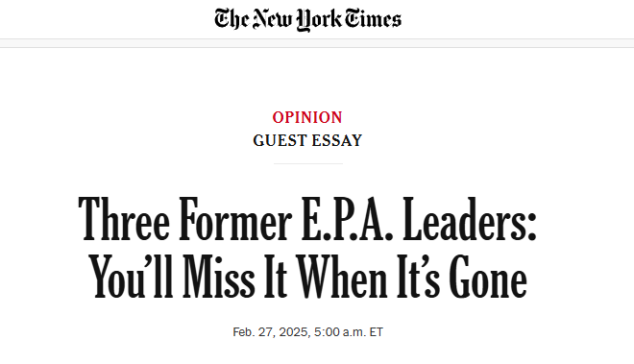Click the "Feb. 27, 2025" publication date
The height and width of the screenshot is (364, 634).
(x=270, y=332)
